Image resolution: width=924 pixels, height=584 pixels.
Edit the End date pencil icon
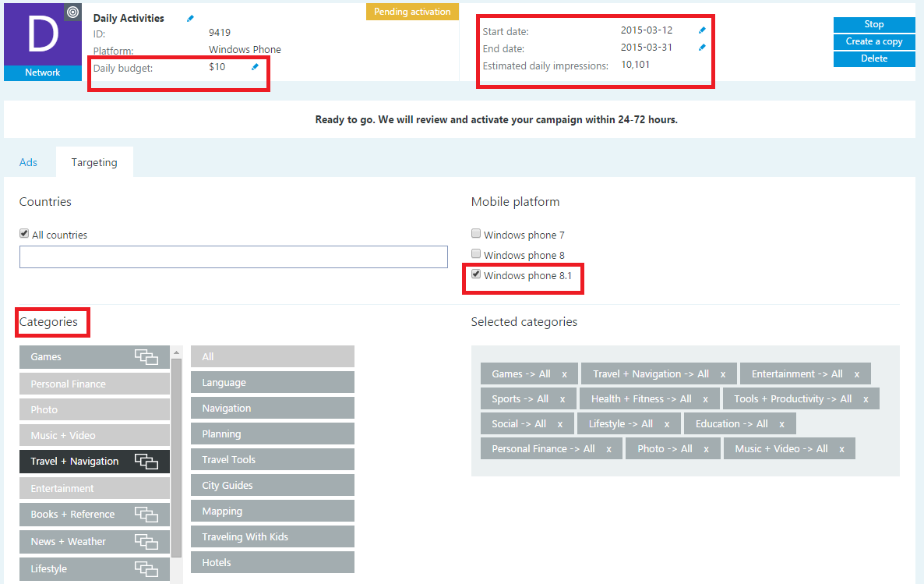(702, 48)
